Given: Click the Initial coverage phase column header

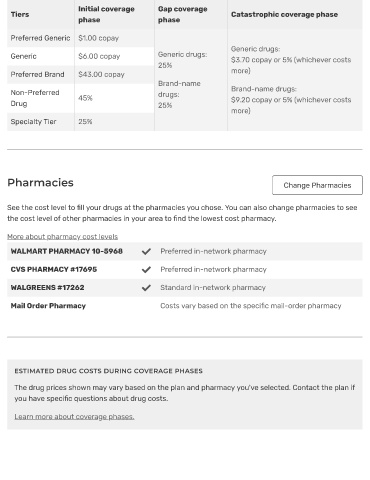Looking at the screenshot, I should 106,14.
